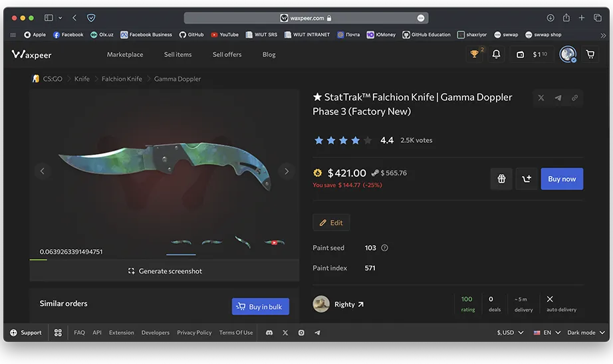Navigate to Falchion Knife breadcrumb

[122, 79]
